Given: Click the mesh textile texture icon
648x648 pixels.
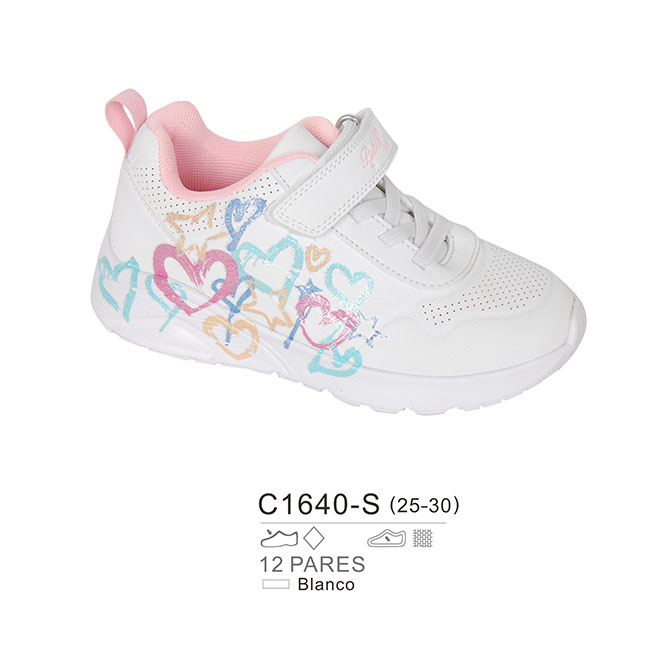Looking at the screenshot, I should click(422, 538).
